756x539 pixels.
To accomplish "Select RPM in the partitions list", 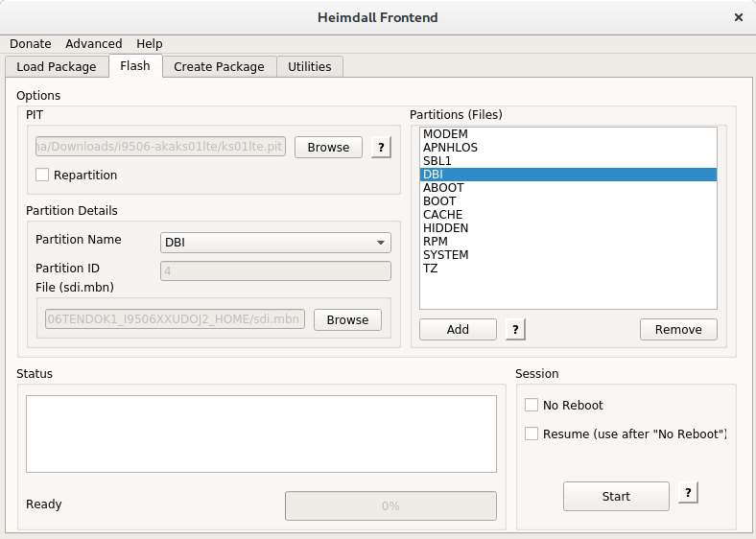I will pos(568,242).
